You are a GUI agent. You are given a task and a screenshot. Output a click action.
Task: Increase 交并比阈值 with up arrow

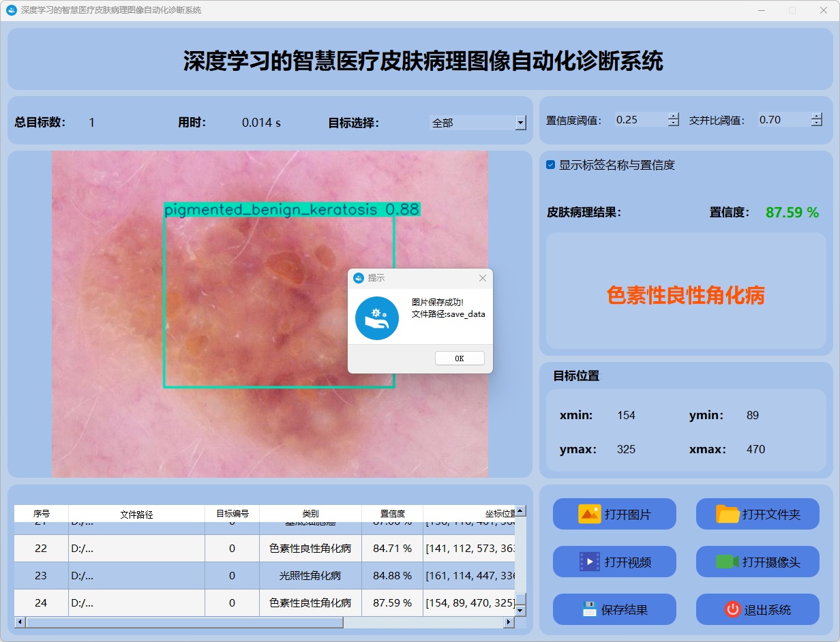coord(817,116)
